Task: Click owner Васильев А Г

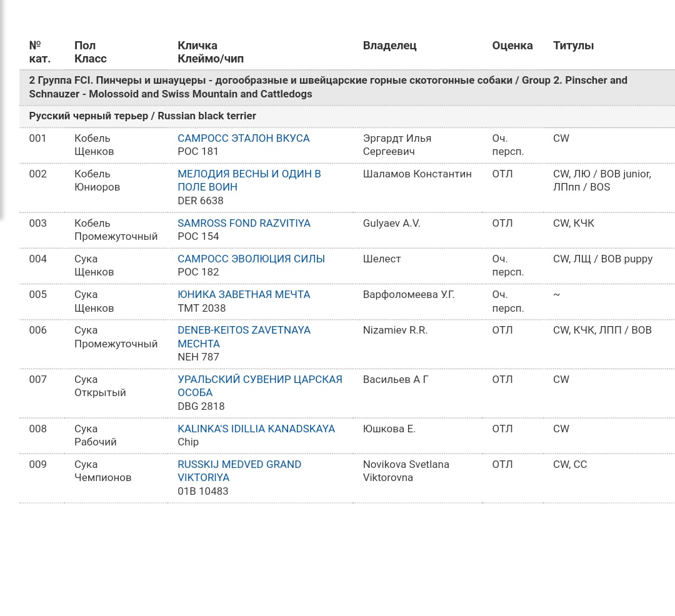Action: coord(396,379)
